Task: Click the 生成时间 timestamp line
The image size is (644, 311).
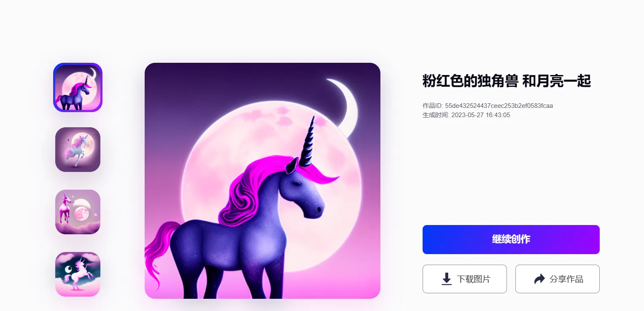Action: click(x=466, y=115)
